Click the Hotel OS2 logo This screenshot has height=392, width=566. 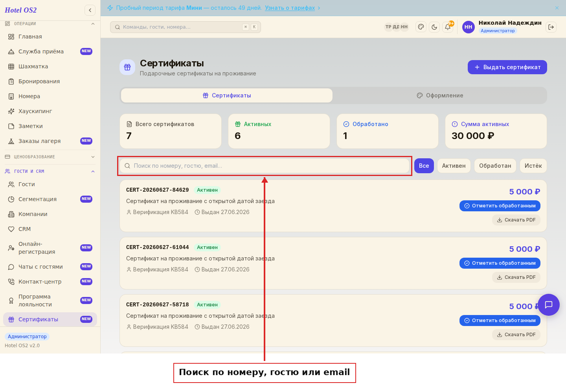point(21,10)
